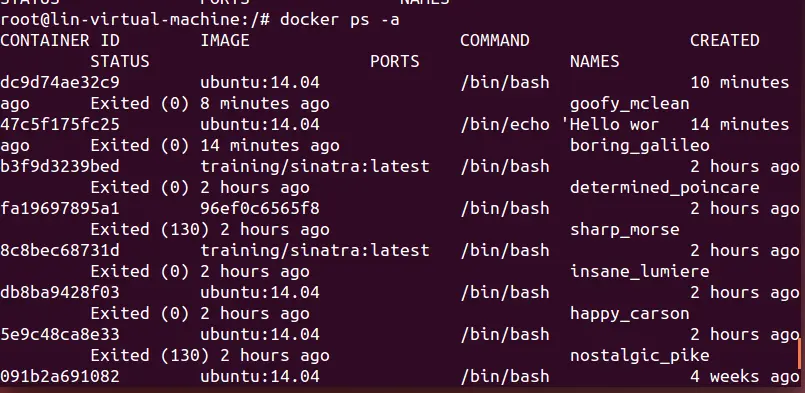Click container ID db8ba9428f03
805x393 pixels.
[x=60, y=292]
